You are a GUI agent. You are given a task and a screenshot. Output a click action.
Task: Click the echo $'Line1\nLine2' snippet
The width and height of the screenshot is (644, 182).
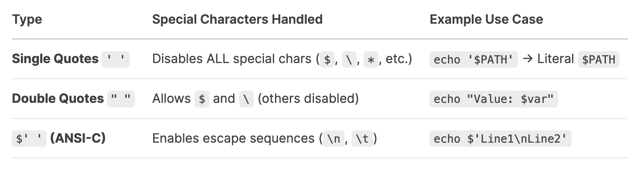point(501,139)
